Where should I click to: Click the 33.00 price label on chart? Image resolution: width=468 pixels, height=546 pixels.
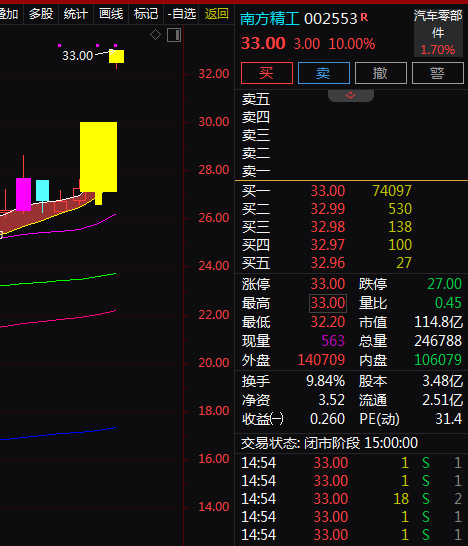point(78,56)
